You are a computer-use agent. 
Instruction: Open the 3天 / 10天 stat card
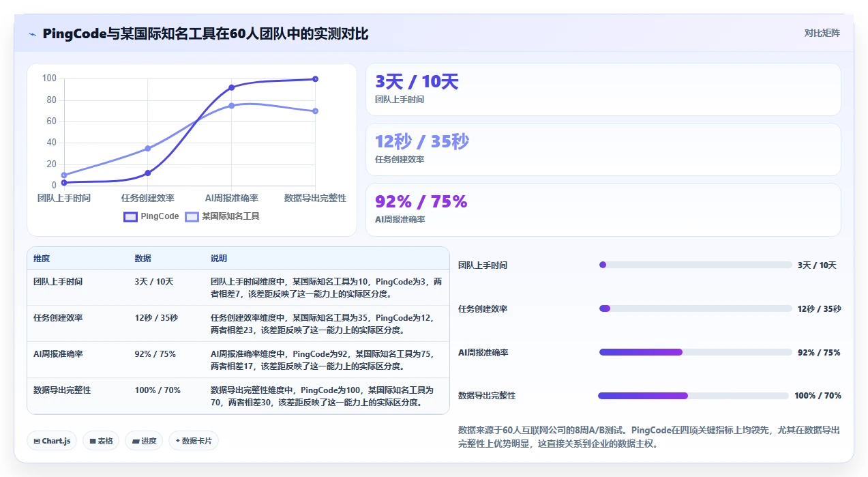click(603, 89)
